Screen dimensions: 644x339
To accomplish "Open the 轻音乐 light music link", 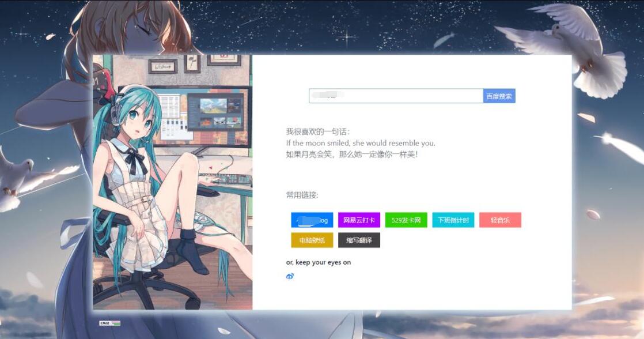I will [x=499, y=220].
